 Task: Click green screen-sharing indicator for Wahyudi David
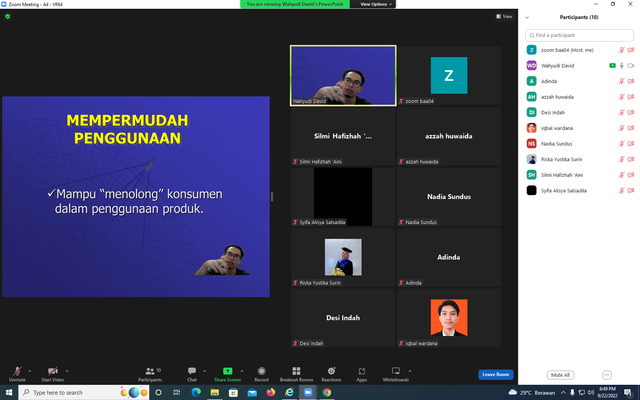click(612, 65)
